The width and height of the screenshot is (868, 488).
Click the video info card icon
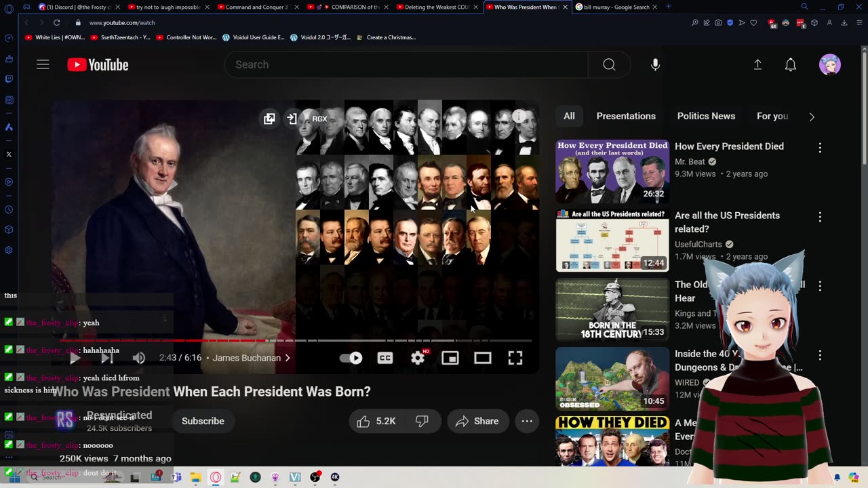519,117
